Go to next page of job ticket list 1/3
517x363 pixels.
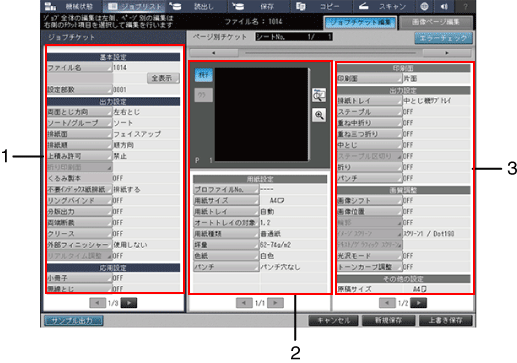point(129,303)
